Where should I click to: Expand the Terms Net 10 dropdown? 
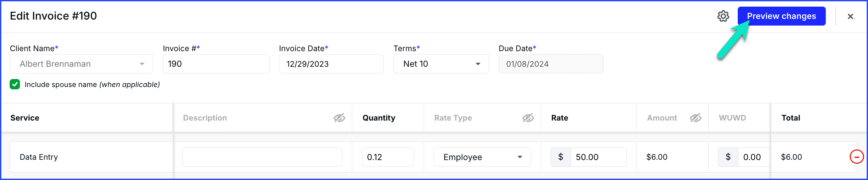[441, 64]
